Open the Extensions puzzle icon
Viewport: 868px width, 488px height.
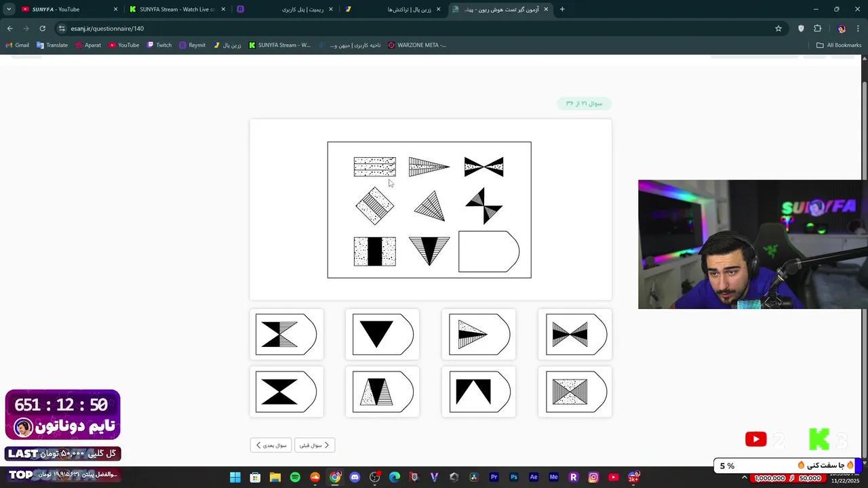tap(817, 28)
